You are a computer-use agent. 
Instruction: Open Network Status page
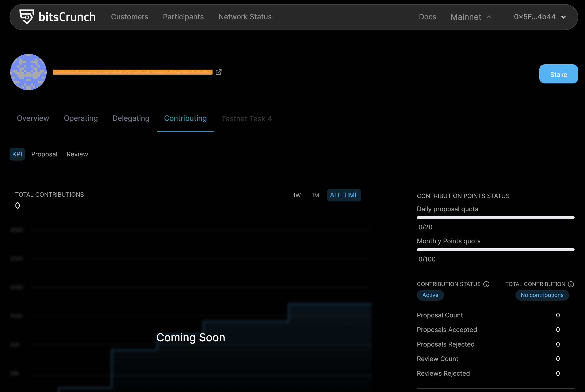pos(245,17)
